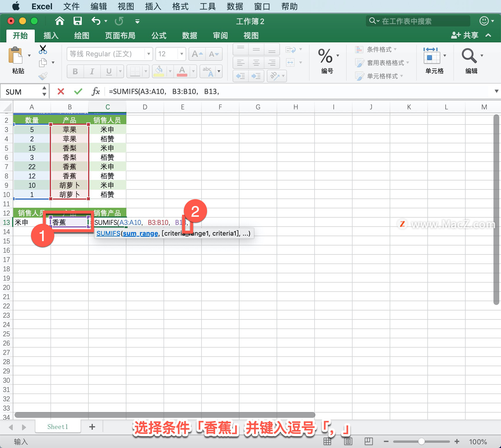Confirm formula with green checkmark
Viewport: 501px width, 448px height.
pos(78,92)
